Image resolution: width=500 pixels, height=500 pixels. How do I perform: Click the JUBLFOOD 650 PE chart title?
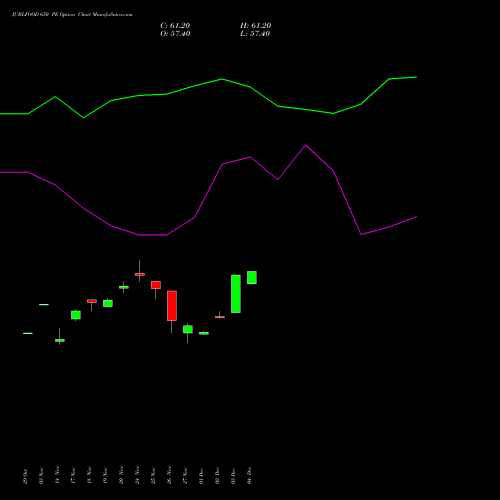72,15
